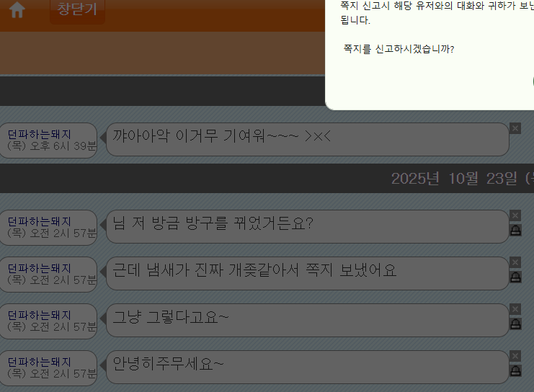Click siren icon beside 그냥 그렇다고요~
Screen dimensions: 534x392
[515, 324]
